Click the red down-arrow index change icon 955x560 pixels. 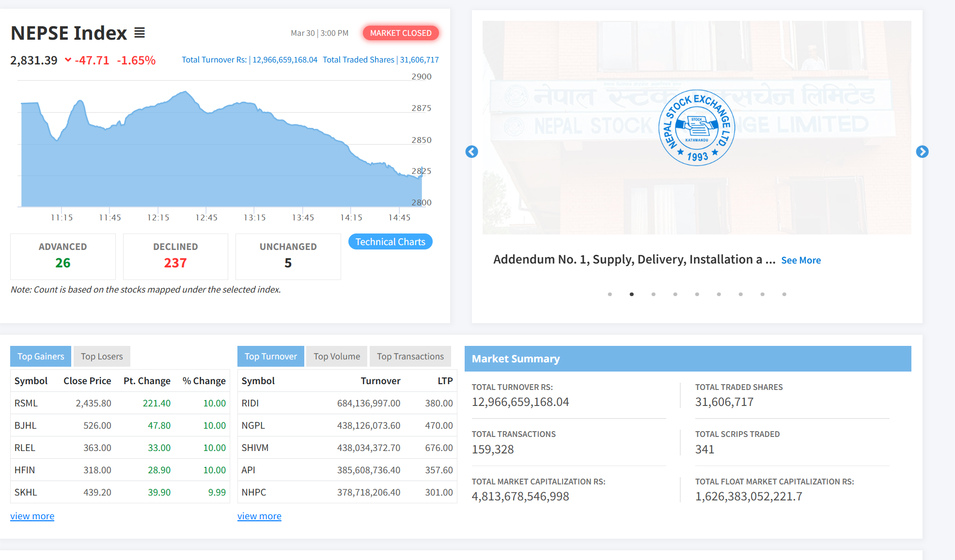pyautogui.click(x=68, y=60)
